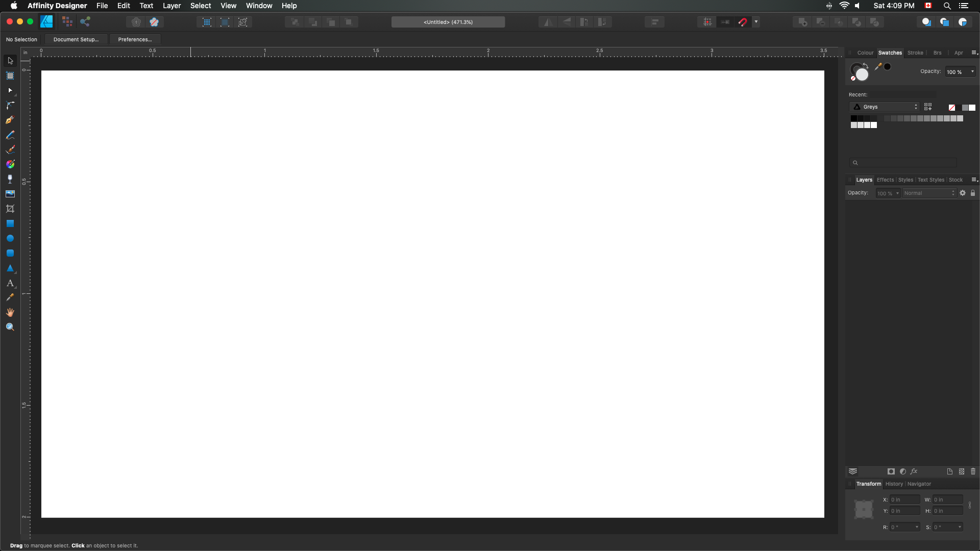Viewport: 980px width, 551px height.
Task: Select the View hand tool
Action: tap(10, 312)
